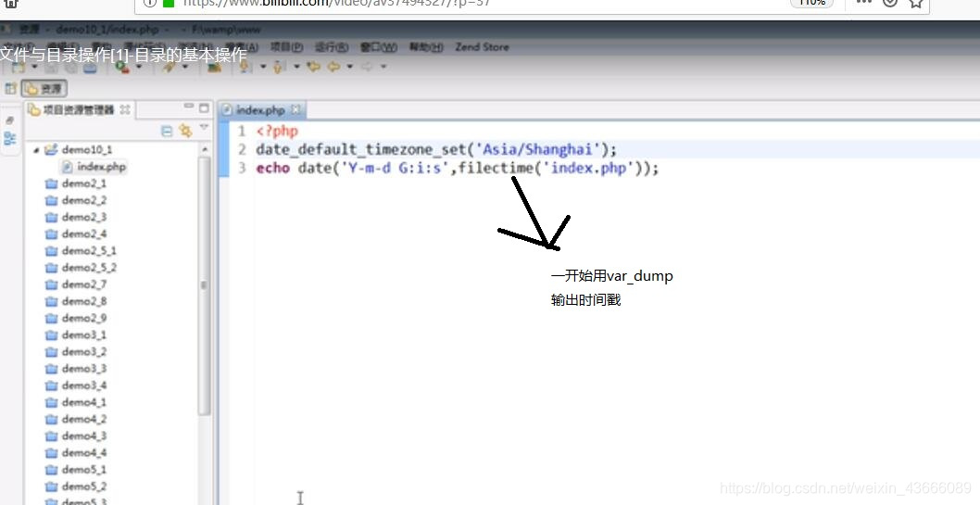
Task: Open the external tools dropdown arrow
Action: click(184, 66)
